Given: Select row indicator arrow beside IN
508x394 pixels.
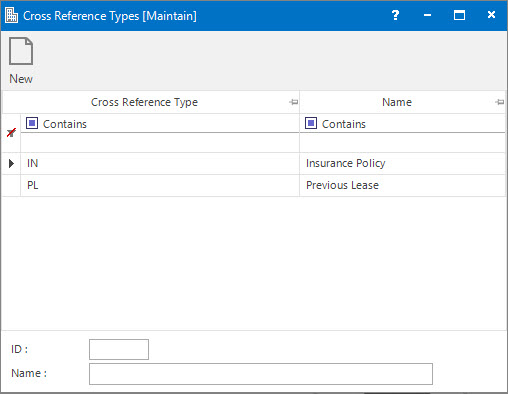Looking at the screenshot, I should click(11, 163).
